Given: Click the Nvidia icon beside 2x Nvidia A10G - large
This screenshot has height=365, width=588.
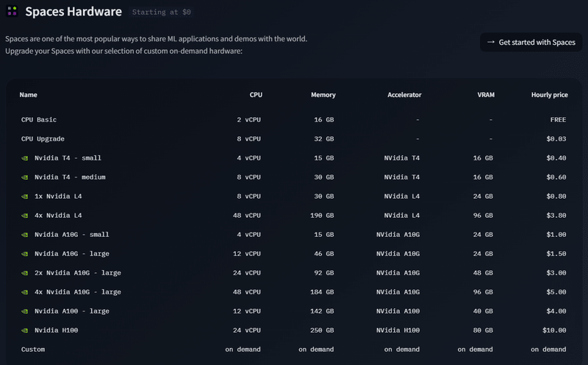Looking at the screenshot, I should click(24, 273).
